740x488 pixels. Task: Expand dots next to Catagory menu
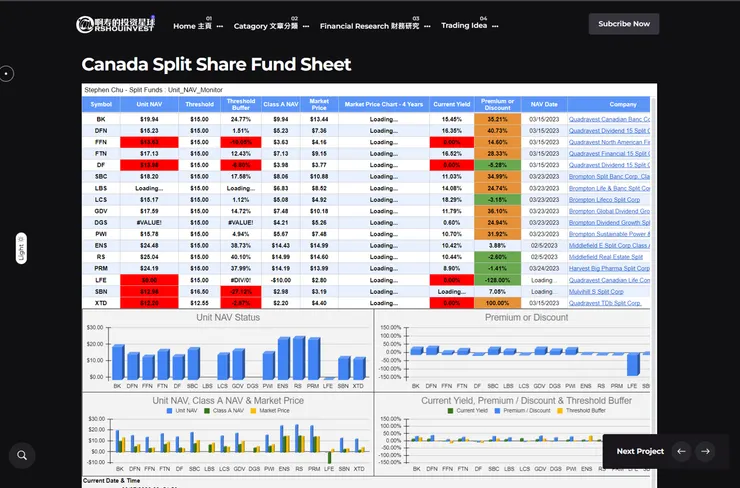click(306, 26)
